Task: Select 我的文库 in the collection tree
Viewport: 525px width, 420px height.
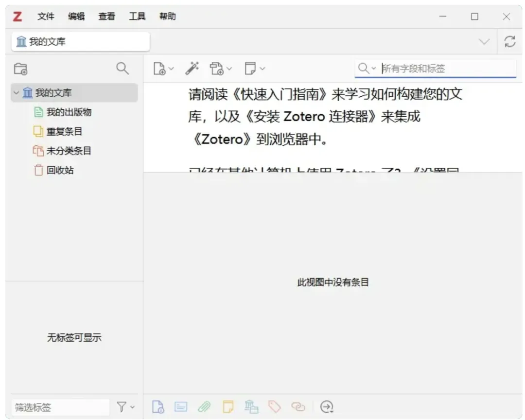Action: pos(74,93)
